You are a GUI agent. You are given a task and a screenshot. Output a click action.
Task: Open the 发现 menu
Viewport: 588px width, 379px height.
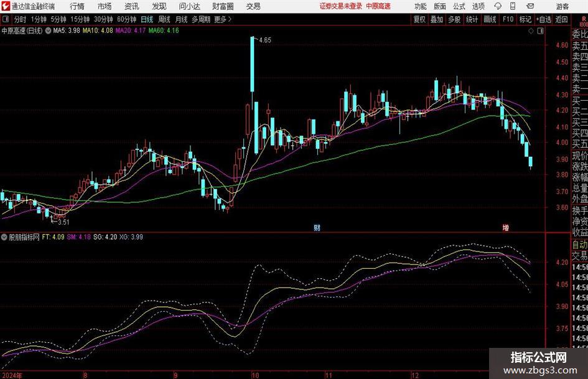[x=159, y=6]
